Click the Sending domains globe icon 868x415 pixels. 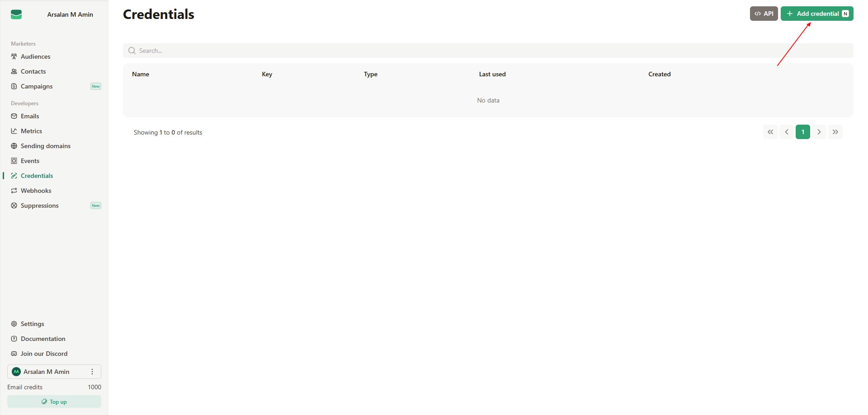(x=14, y=146)
